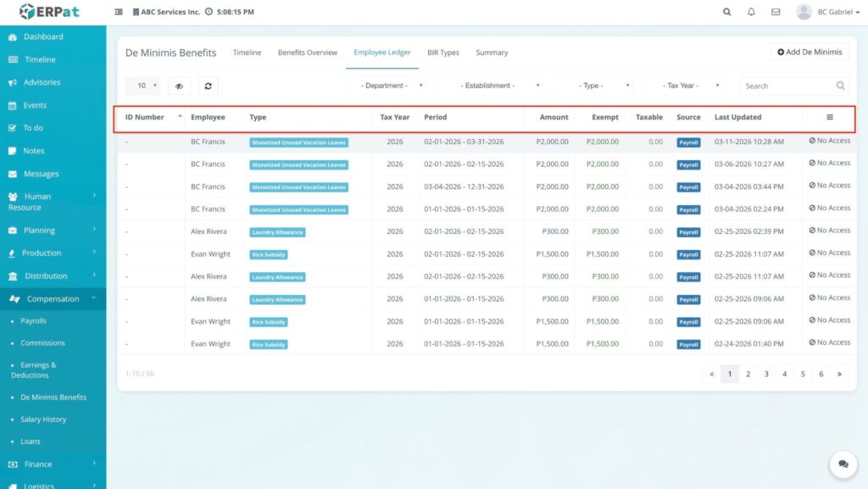Open the mail envelope icon
The image size is (868, 489).
(776, 12)
